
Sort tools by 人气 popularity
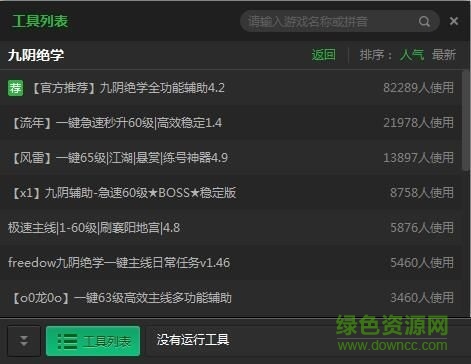412,55
